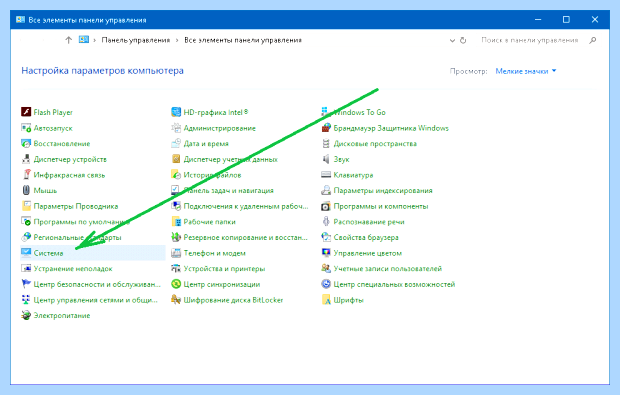Viewport: 620px width, 395px height.
Task: Click the Настройка параметров компьютера heading
Action: click(x=102, y=71)
